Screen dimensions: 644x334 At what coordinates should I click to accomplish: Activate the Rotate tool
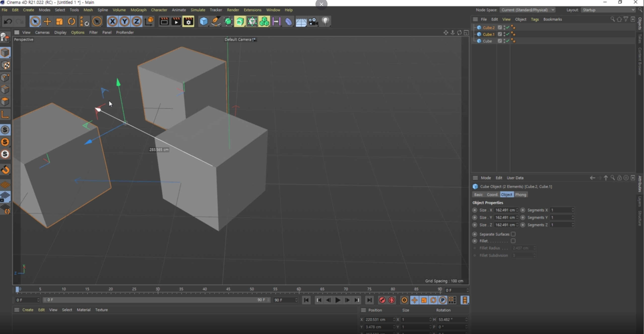[x=72, y=21]
